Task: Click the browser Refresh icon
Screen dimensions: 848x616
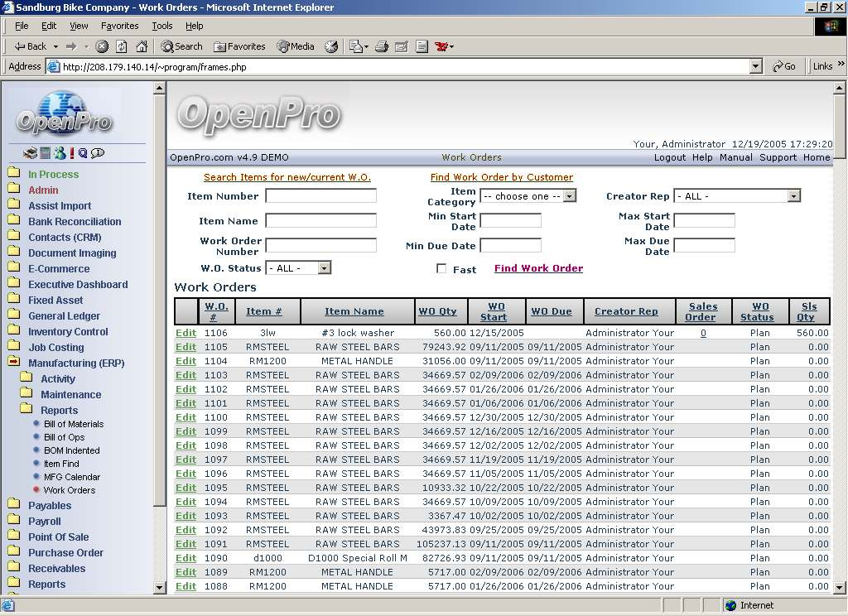Action: (x=122, y=46)
